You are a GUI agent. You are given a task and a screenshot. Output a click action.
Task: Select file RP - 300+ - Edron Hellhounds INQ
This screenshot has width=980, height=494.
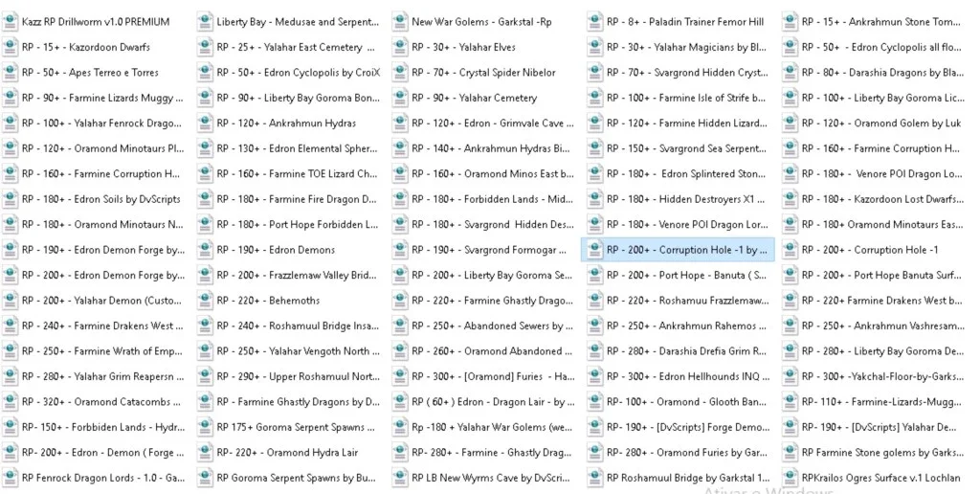[x=688, y=377]
